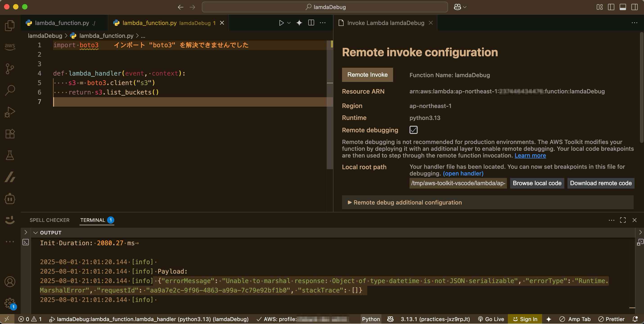Click the Remote Invoke button
The width and height of the screenshot is (644, 324).
[x=367, y=75]
